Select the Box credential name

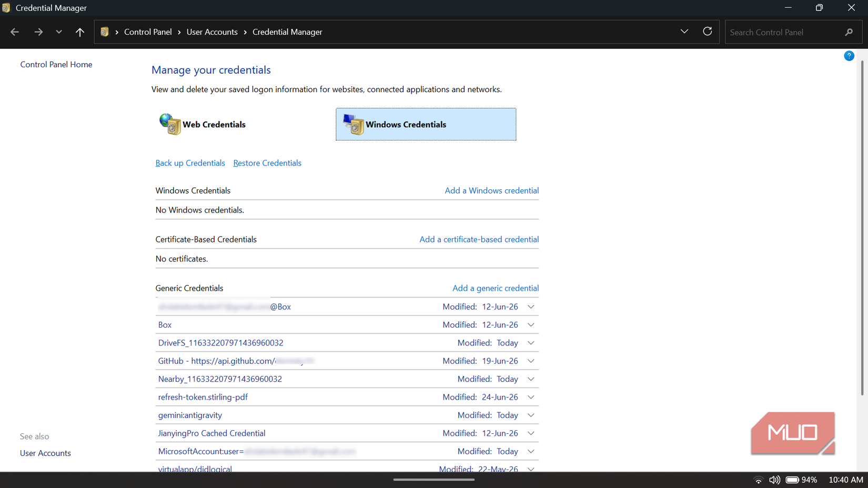pos(165,325)
